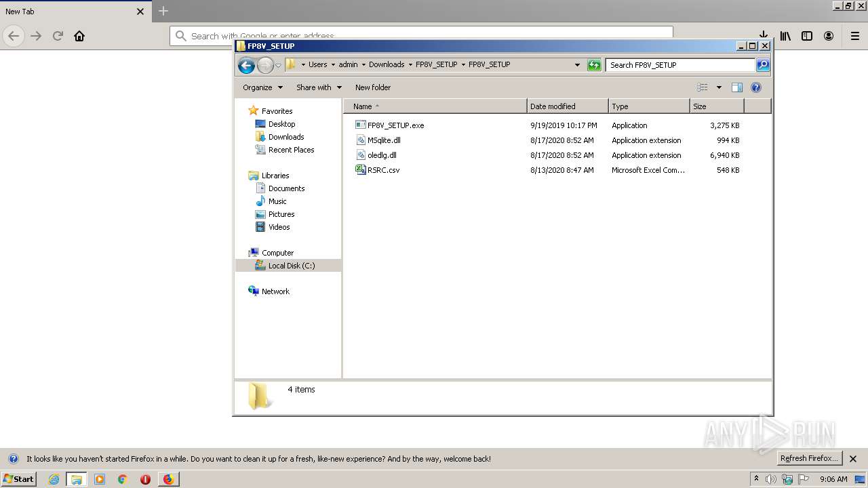This screenshot has height=488, width=868.
Task: Open Internet Explorer from taskbar
Action: (x=54, y=479)
